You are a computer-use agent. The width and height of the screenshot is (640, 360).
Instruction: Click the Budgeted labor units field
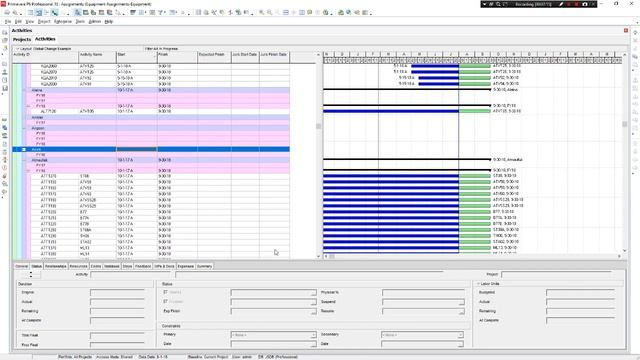(x=580, y=293)
